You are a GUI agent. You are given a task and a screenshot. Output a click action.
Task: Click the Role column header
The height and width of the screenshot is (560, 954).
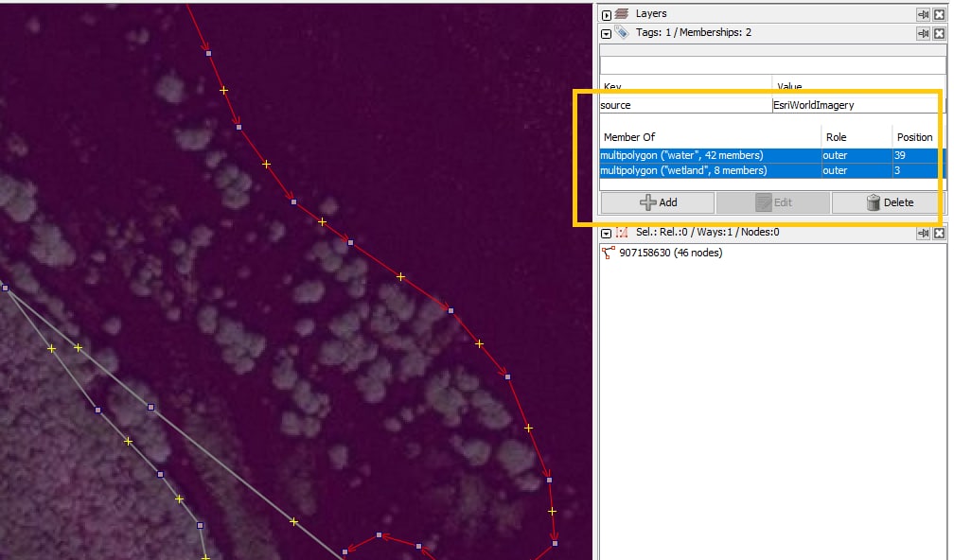[857, 137]
